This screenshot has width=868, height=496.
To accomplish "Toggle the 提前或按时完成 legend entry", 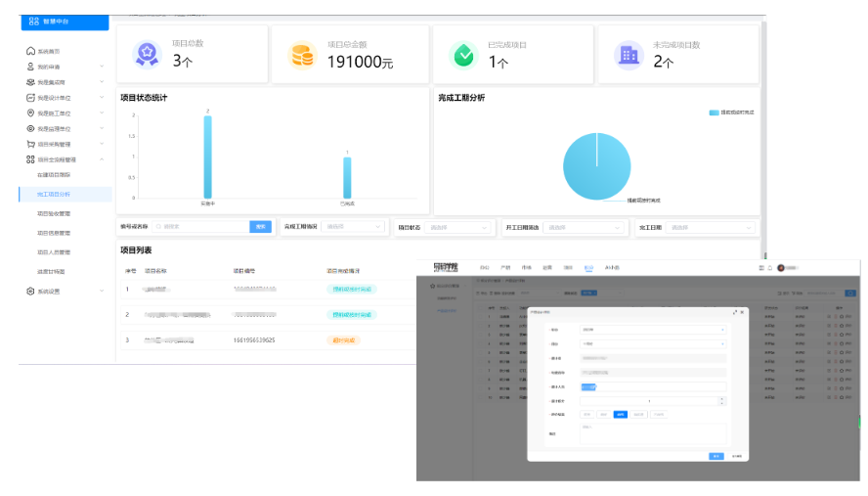I will tap(731, 113).
